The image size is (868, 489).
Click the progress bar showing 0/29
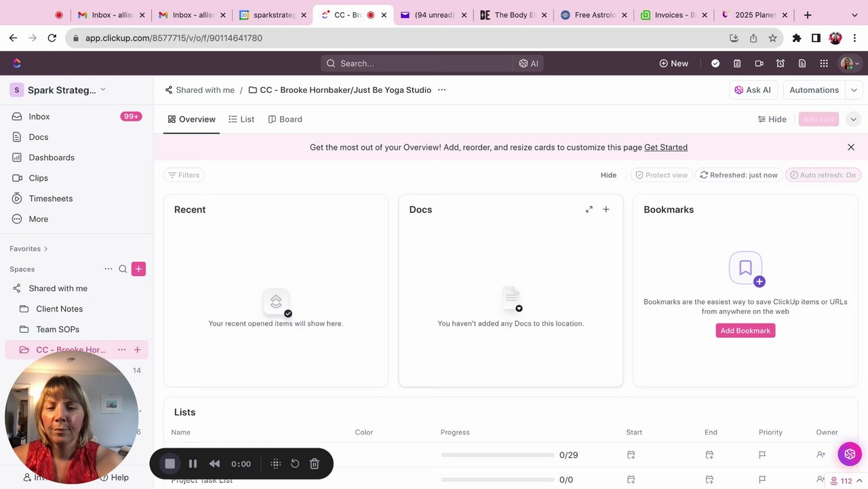(498, 455)
